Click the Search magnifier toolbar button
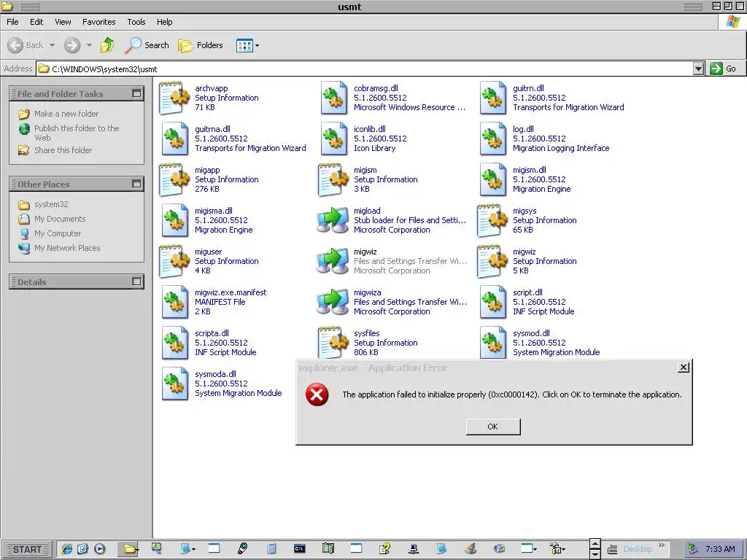The image size is (747, 560). (147, 45)
